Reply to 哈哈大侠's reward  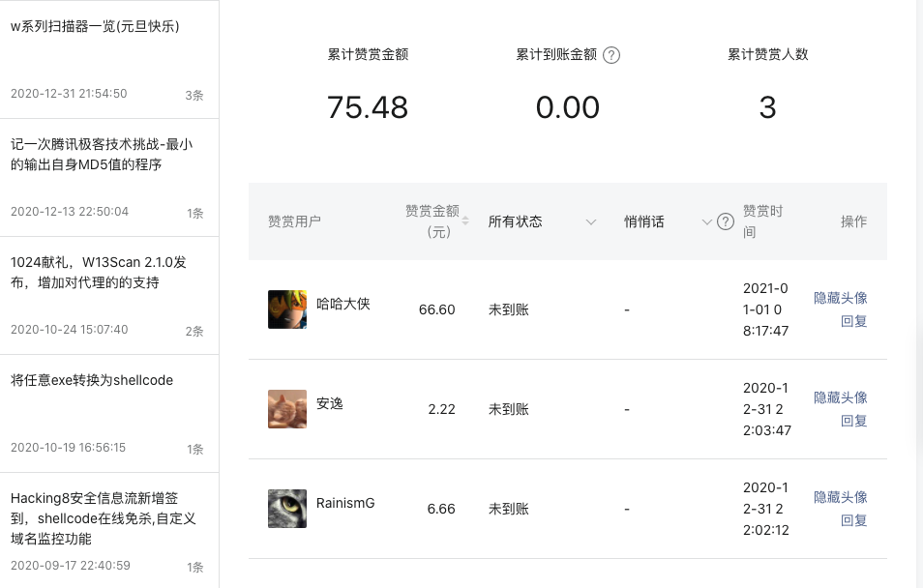tap(853, 321)
